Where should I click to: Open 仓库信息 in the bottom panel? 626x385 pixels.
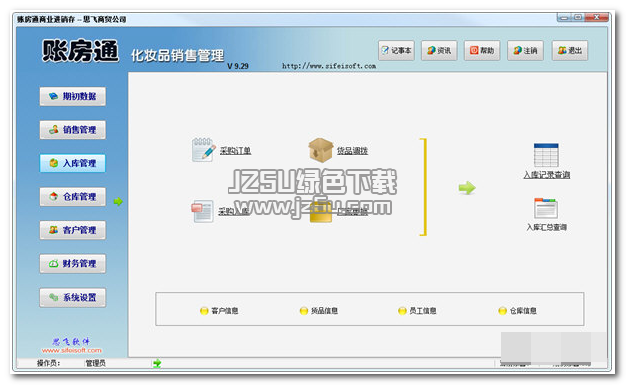pyautogui.click(x=523, y=310)
